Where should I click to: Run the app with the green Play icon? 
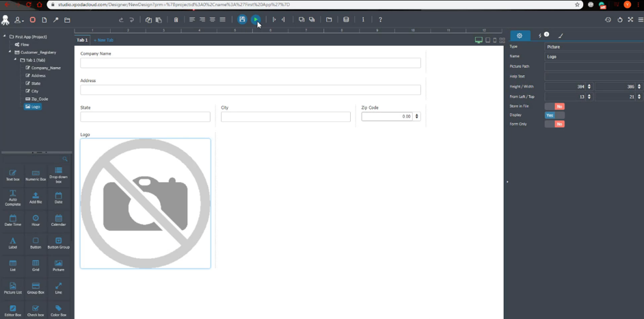pos(256,19)
